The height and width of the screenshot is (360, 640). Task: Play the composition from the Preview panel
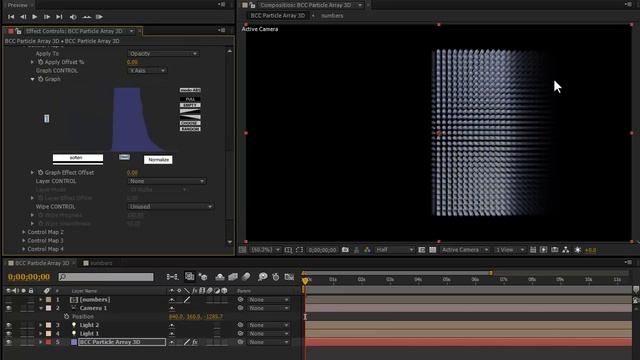[x=35, y=17]
